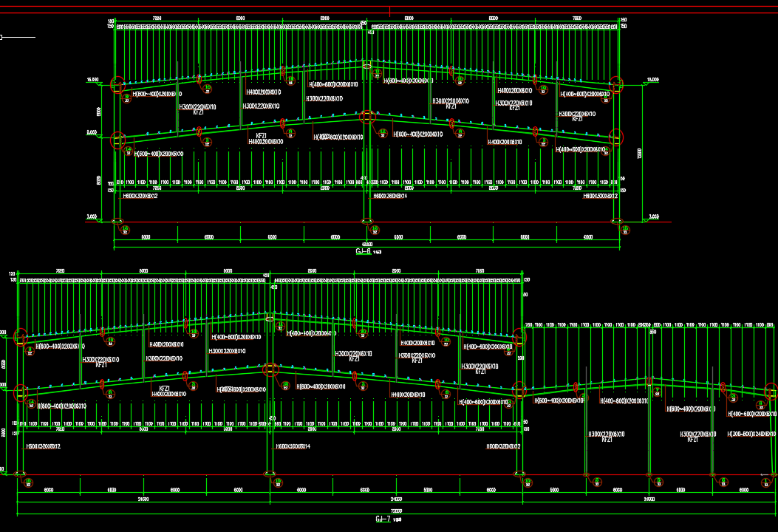This screenshot has height=532, width=778.
Task: Pick the 48000 overall dimension in GJ-6
Action: click(x=367, y=244)
